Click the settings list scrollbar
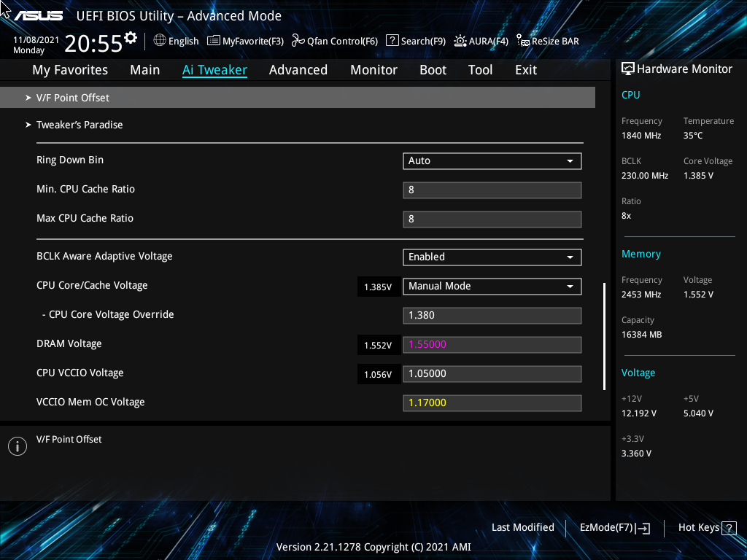The height and width of the screenshot is (560, 747). 604,337
